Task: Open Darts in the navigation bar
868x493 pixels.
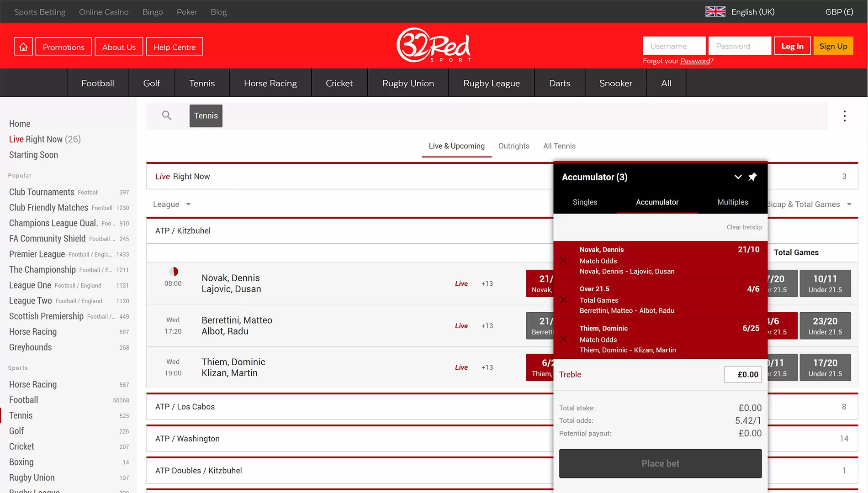Action: (560, 83)
